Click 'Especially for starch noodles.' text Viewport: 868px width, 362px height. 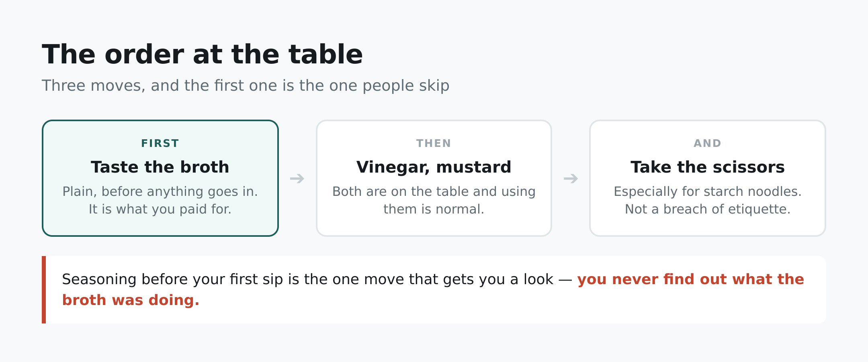pos(707,191)
